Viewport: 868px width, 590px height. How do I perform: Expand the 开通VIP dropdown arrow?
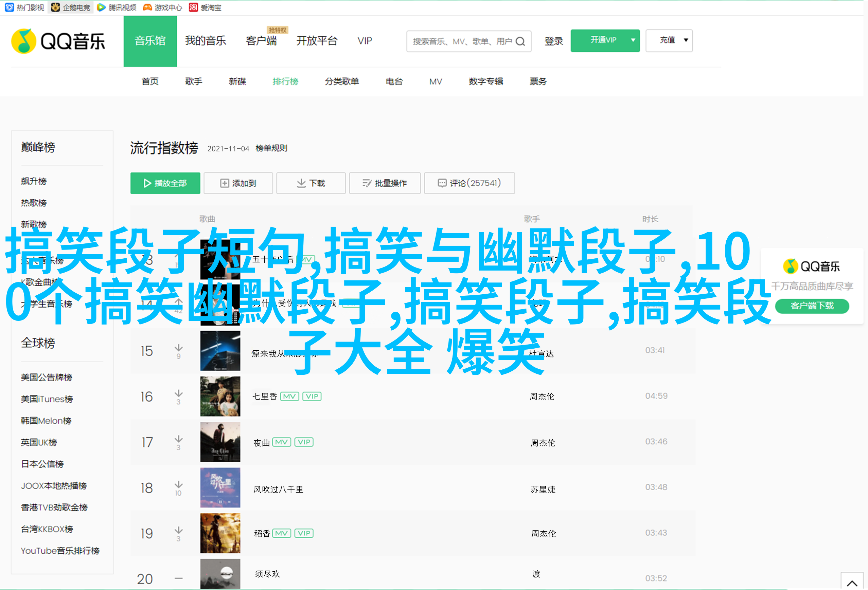[633, 40]
